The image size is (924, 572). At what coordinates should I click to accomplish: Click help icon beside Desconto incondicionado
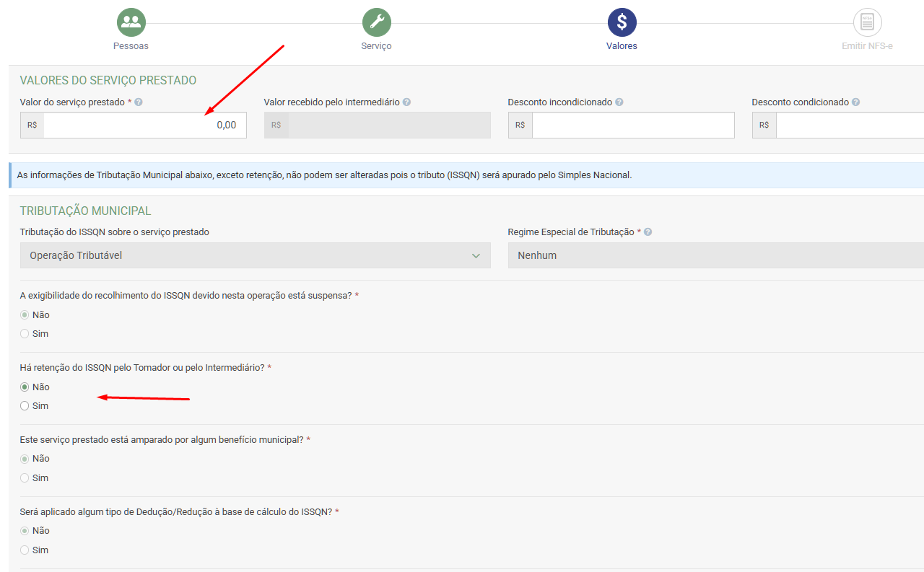tap(619, 102)
